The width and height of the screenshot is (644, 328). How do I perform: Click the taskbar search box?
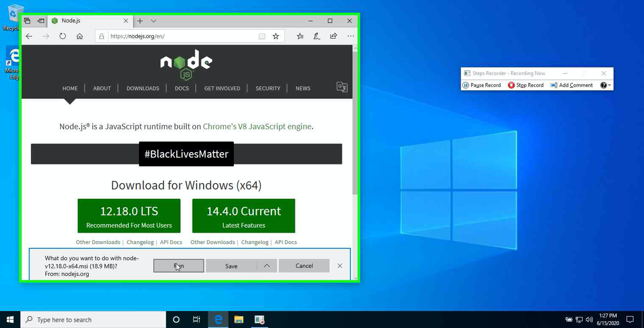click(93, 320)
